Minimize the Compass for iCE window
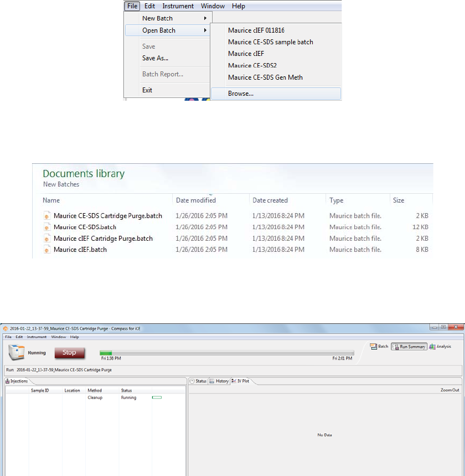This screenshot has height=476, width=465. point(435,327)
